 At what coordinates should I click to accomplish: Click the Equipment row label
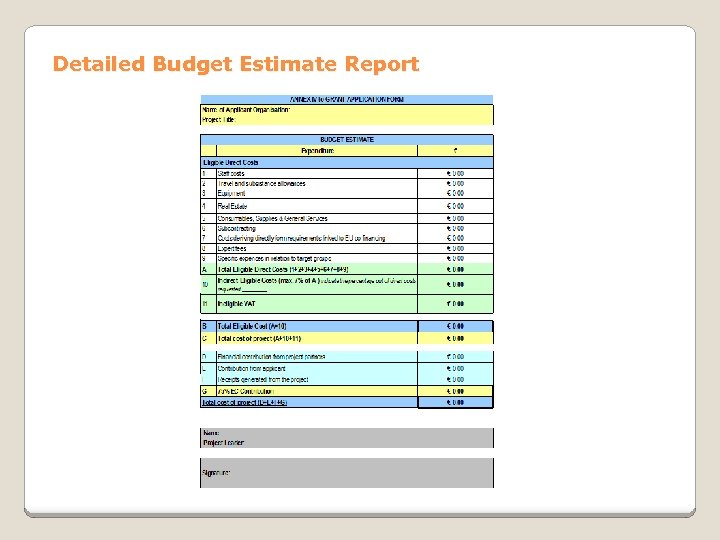(x=231, y=193)
